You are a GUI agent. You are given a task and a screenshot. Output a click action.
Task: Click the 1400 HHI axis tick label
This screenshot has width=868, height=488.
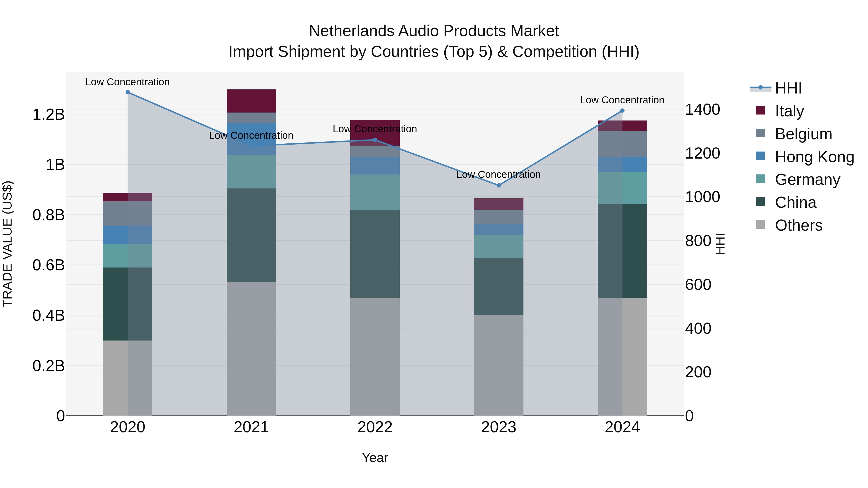(x=703, y=109)
